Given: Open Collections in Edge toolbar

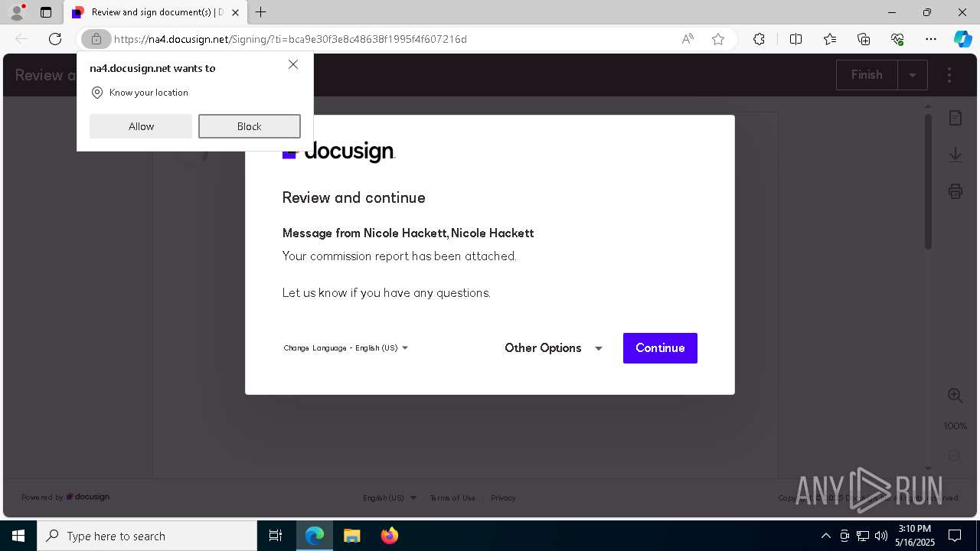Looking at the screenshot, I should (x=864, y=39).
